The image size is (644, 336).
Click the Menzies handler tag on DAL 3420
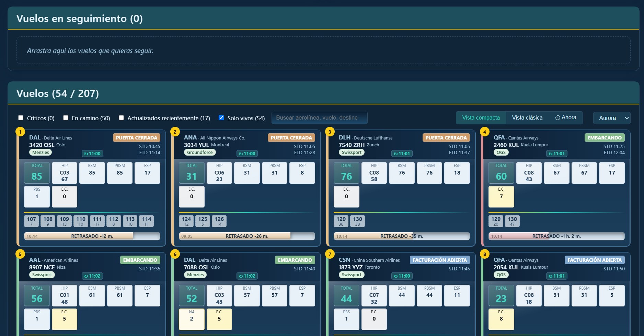click(41, 152)
